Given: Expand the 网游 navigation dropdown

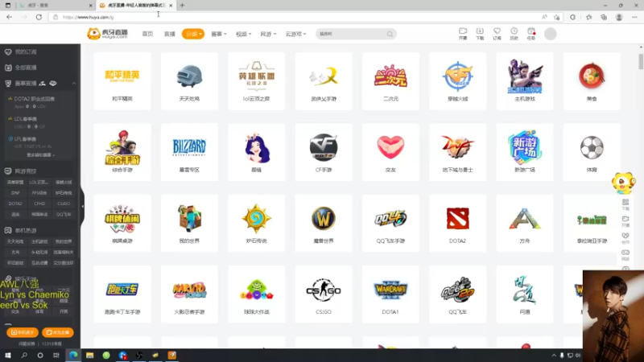Looking at the screenshot, I should point(268,34).
